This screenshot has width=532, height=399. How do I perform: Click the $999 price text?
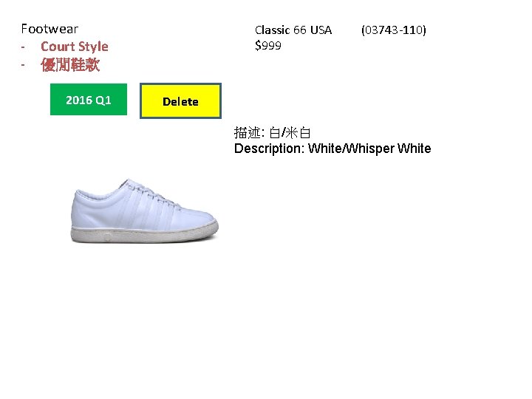pos(268,46)
